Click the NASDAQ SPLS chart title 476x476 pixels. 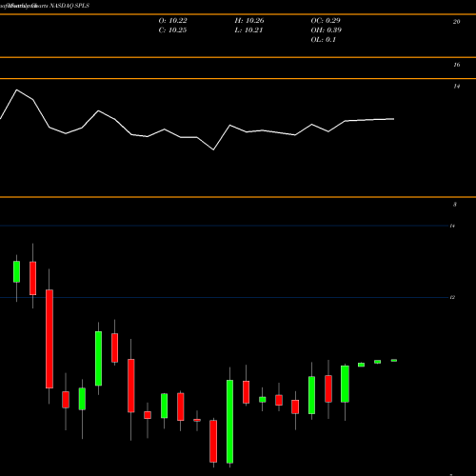[x=45, y=6]
